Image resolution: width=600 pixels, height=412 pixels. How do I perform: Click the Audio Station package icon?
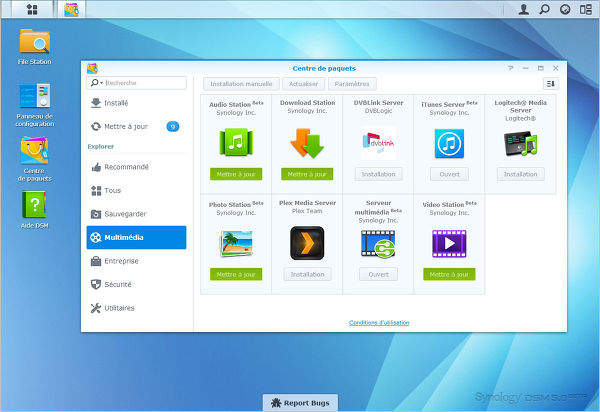tap(236, 143)
